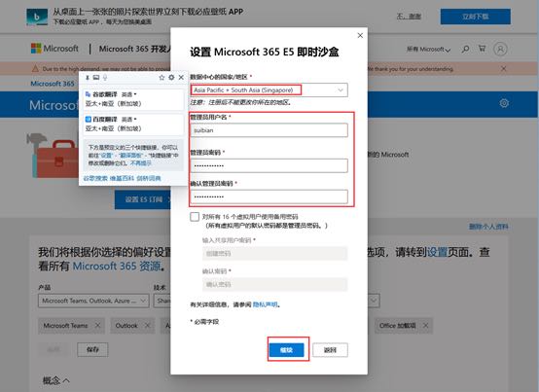Collapse the 概念 section chevron
The image size is (539, 392).
(66, 380)
